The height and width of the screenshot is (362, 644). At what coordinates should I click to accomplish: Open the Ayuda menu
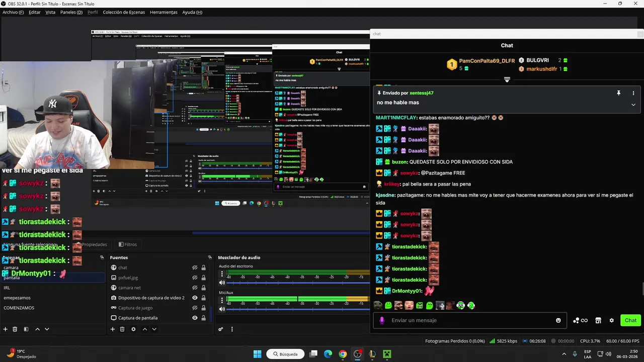[192, 12]
